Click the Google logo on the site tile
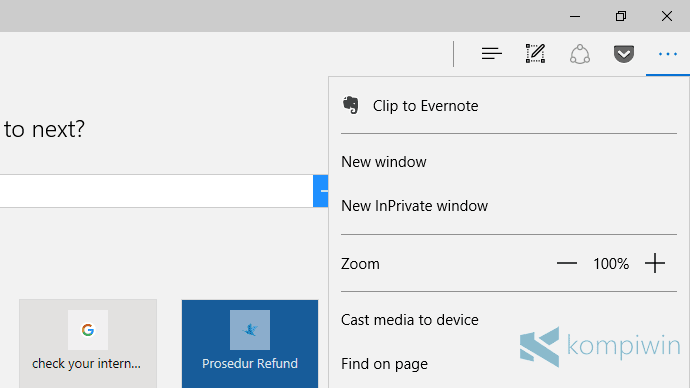This screenshot has width=690, height=388. pos(88,330)
